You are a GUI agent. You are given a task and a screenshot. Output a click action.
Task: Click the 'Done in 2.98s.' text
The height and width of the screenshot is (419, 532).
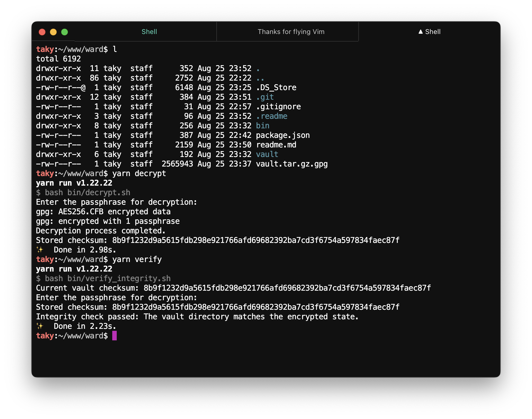coord(85,250)
